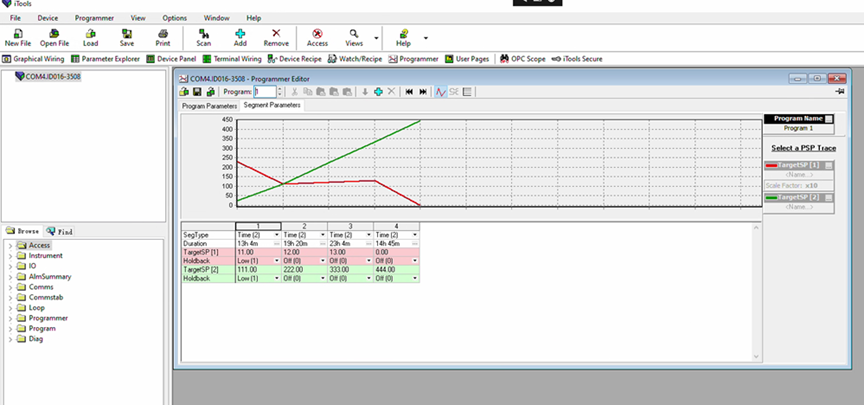Open the Parameter Explorer view
Viewport: 864px width, 405px height.
pyautogui.click(x=105, y=59)
